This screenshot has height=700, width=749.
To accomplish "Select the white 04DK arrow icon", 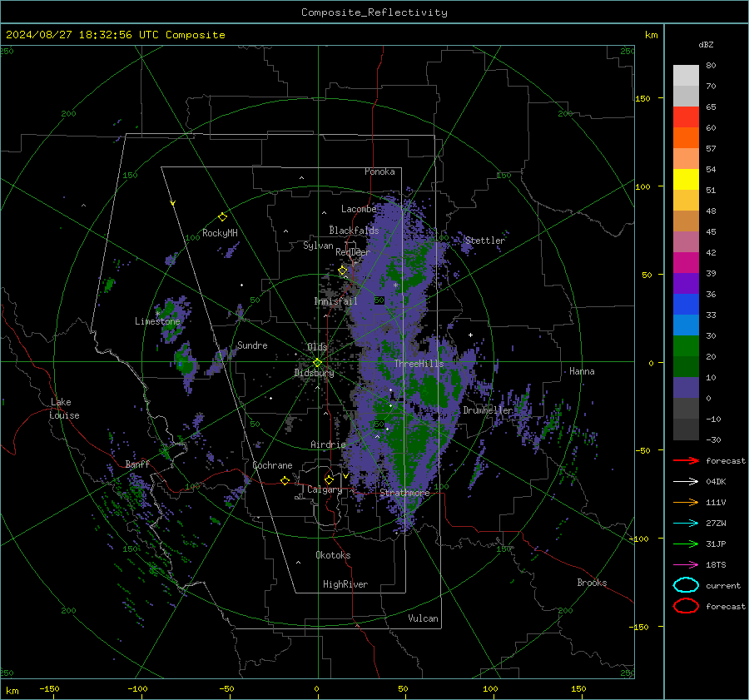I will 686,482.
